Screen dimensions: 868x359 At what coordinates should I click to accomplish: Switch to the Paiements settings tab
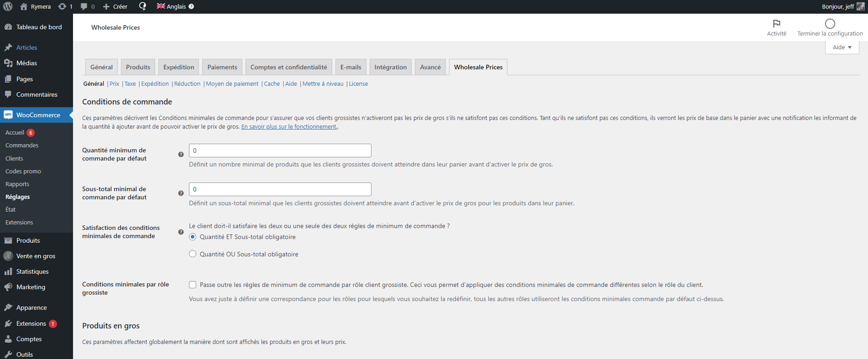pyautogui.click(x=222, y=67)
